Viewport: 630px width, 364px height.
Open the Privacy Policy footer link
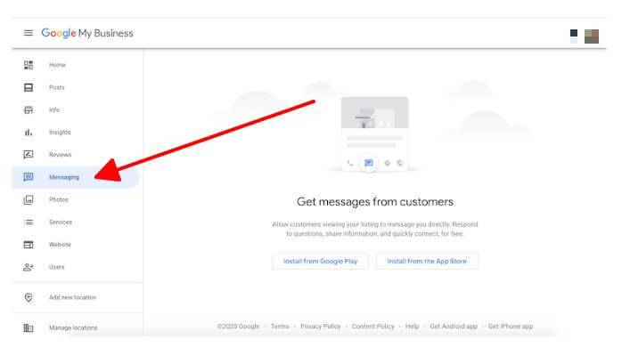[321, 327]
